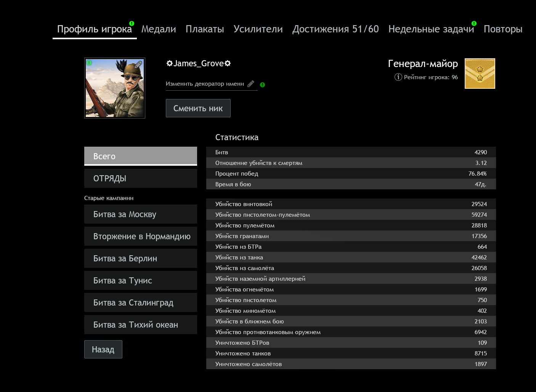
Task: Click the pencil icon on the avatar portrait
Action: pyautogui.click(x=138, y=64)
